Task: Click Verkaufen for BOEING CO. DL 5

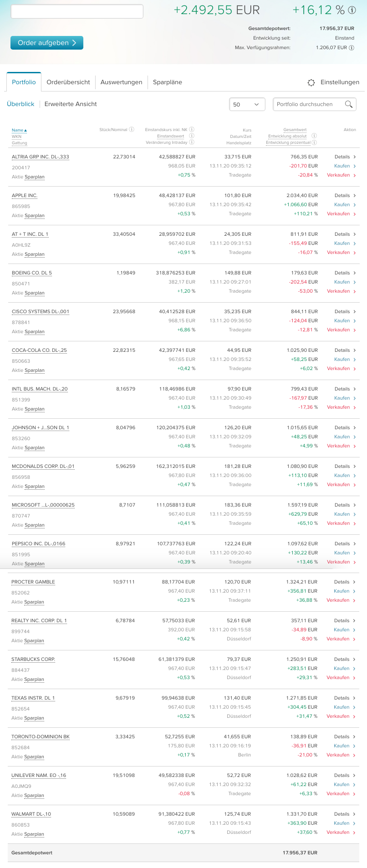Action: point(342,291)
